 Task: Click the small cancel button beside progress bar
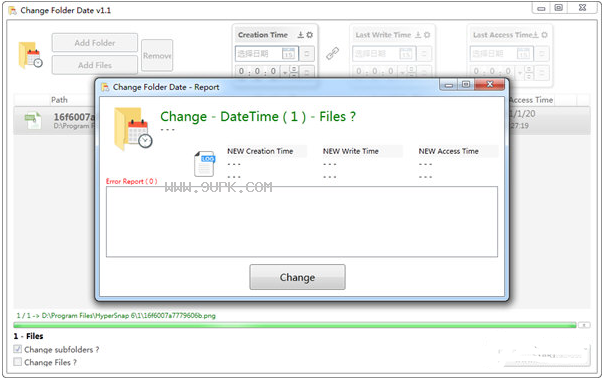[x=584, y=325]
